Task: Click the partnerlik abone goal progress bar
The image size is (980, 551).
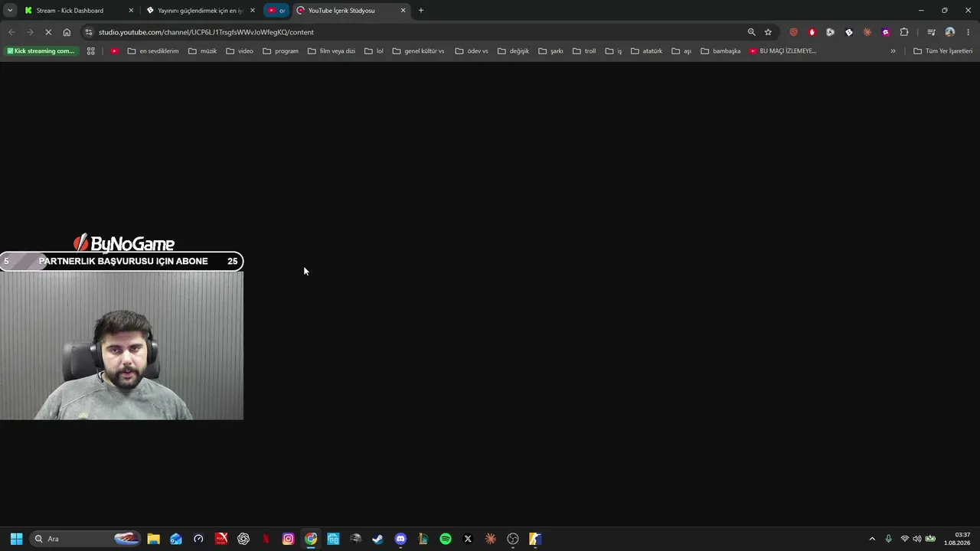Action: pos(122,261)
